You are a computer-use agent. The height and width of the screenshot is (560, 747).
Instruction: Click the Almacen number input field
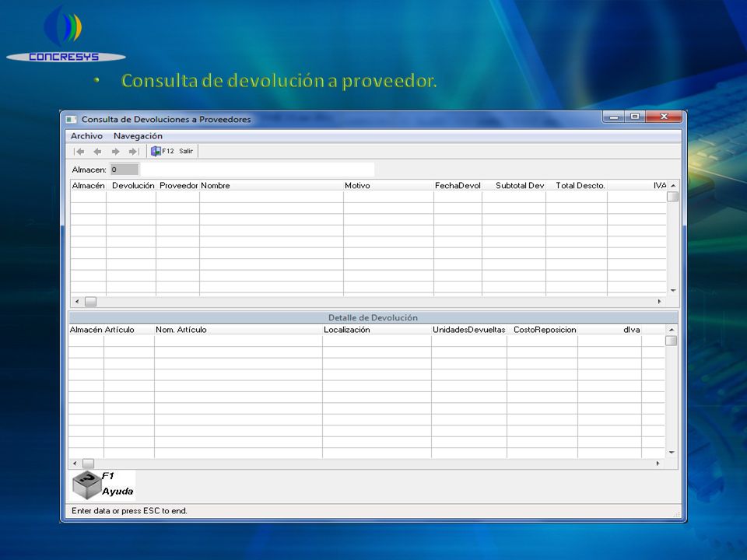pyautogui.click(x=124, y=170)
